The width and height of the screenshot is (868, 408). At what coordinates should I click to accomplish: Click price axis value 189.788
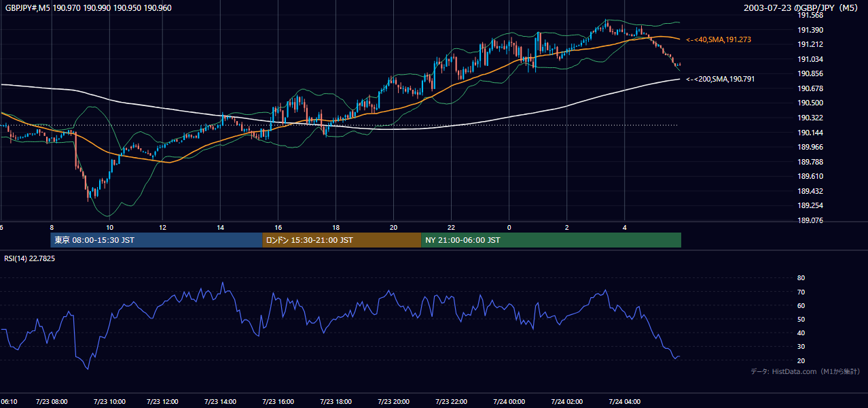(810, 163)
